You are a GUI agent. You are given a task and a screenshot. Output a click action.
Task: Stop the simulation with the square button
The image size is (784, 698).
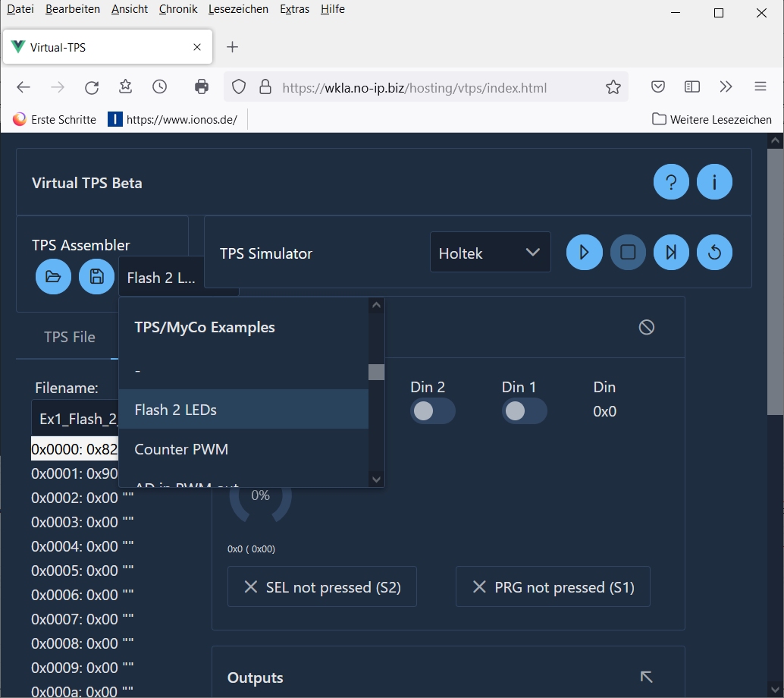628,253
